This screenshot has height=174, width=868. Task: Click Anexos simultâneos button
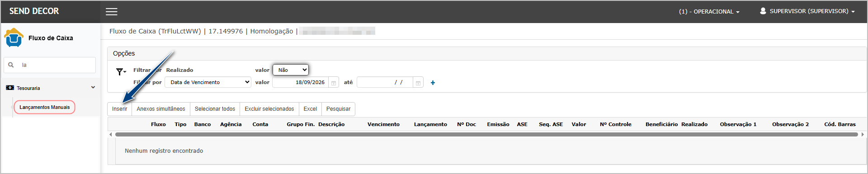pos(161,109)
